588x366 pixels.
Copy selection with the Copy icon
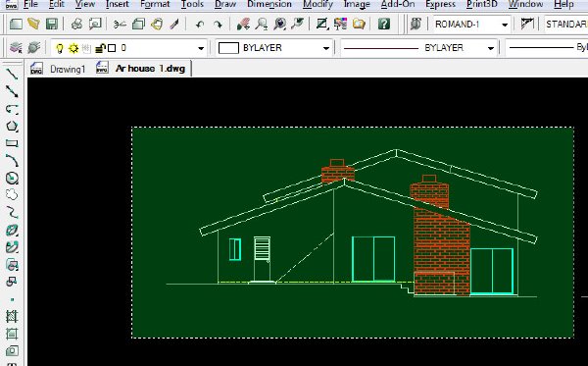[139, 25]
